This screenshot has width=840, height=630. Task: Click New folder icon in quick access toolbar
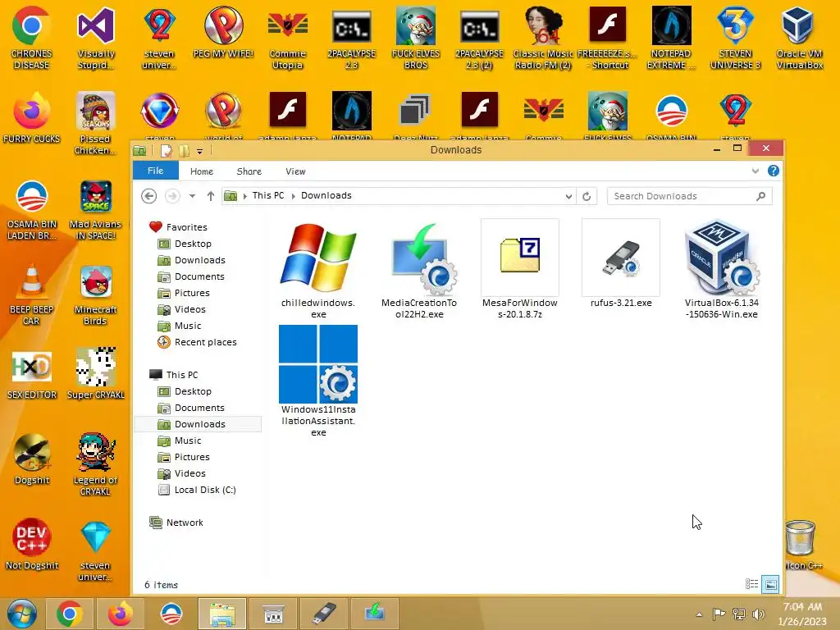[185, 151]
